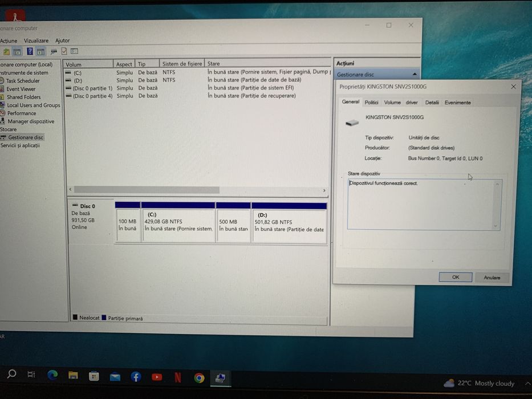Viewport: 532px width, 399px height.
Task: Collapse the Gestionare disc actions section
Action: point(415,74)
